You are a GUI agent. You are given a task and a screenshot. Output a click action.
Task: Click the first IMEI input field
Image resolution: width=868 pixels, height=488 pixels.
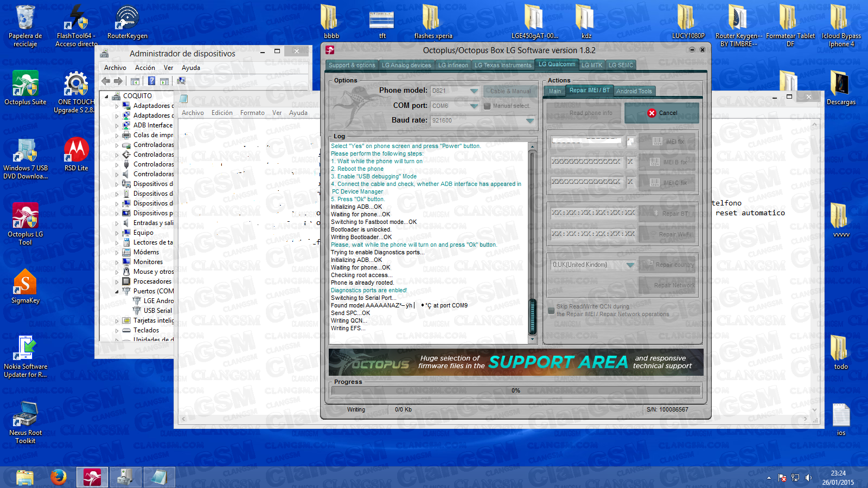click(x=586, y=142)
